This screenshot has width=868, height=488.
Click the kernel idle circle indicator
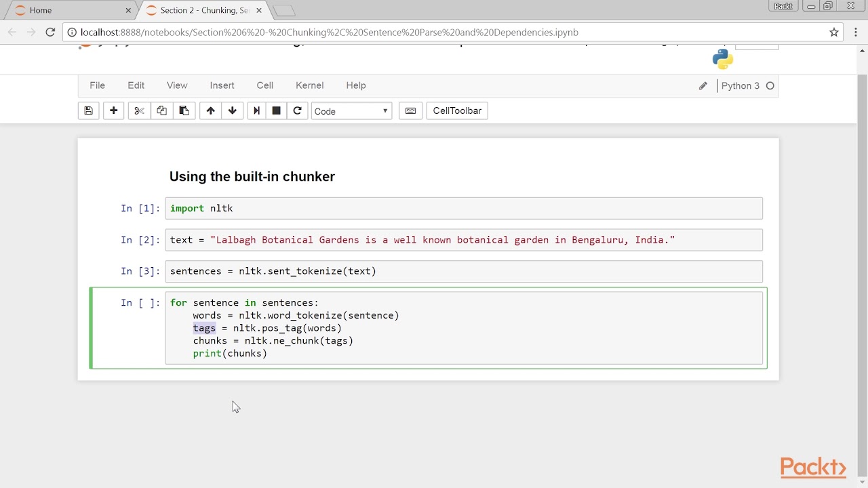point(770,85)
